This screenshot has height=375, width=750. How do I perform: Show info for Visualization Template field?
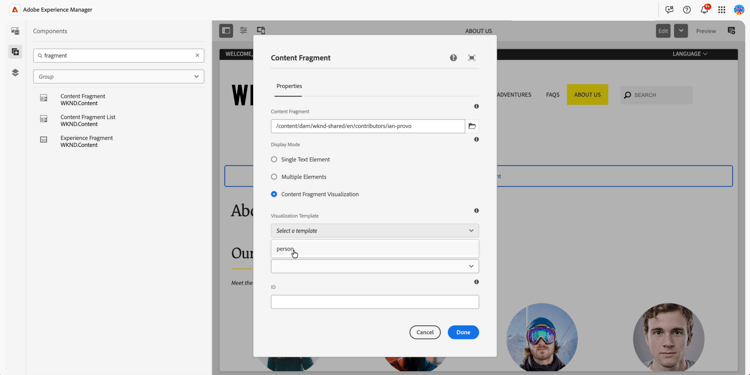point(476,211)
